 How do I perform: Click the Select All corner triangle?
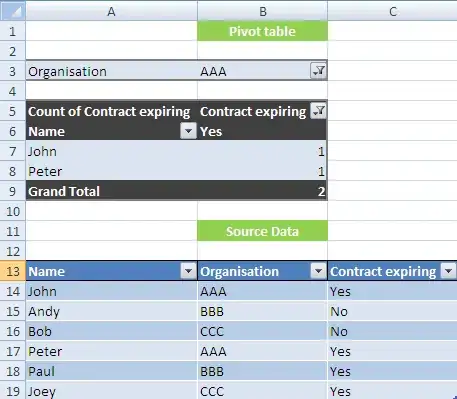pyautogui.click(x=13, y=11)
